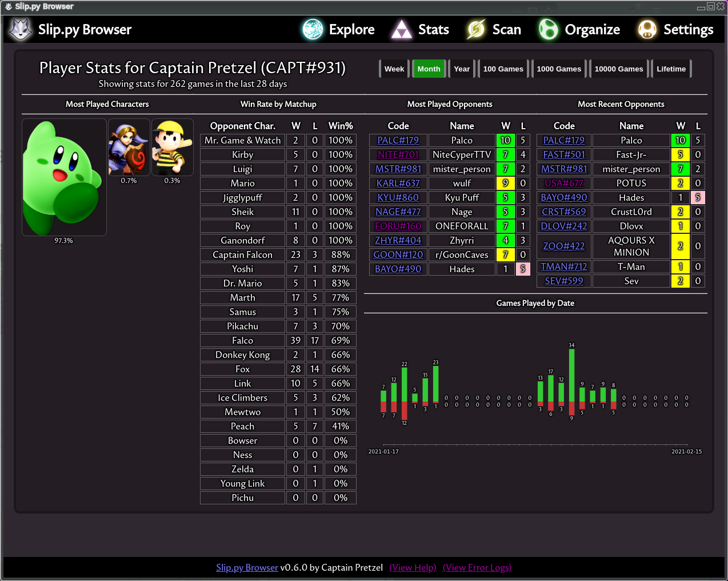Viewport: 728px width, 581px height.
Task: Select the Year time range
Action: [462, 69]
